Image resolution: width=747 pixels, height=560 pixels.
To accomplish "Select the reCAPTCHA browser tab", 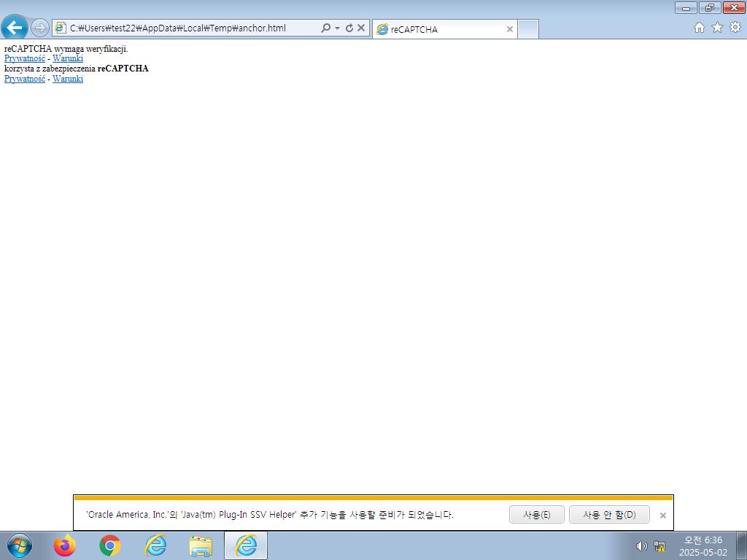I will [x=444, y=29].
